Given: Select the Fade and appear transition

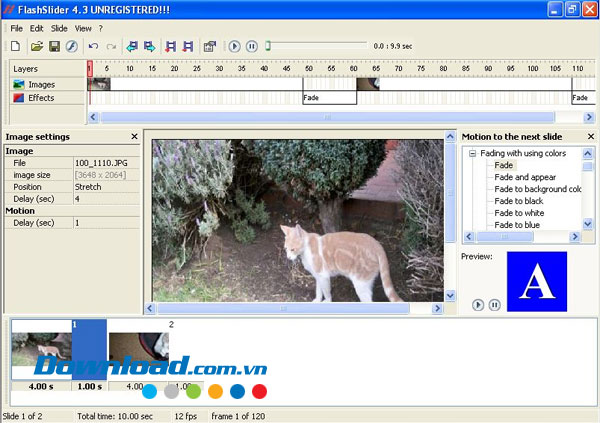Looking at the screenshot, I should pyautogui.click(x=525, y=177).
